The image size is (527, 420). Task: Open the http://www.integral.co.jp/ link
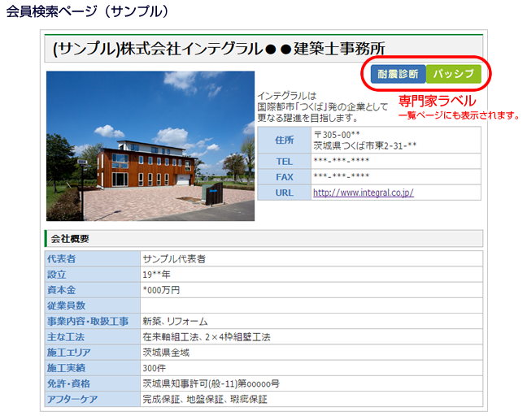364,193
